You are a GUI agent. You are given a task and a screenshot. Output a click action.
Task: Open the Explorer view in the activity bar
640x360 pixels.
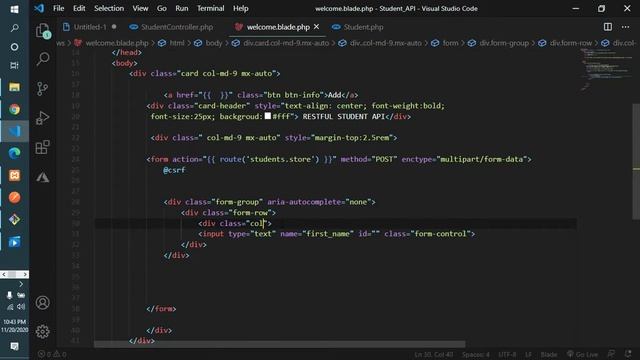click(x=43, y=31)
